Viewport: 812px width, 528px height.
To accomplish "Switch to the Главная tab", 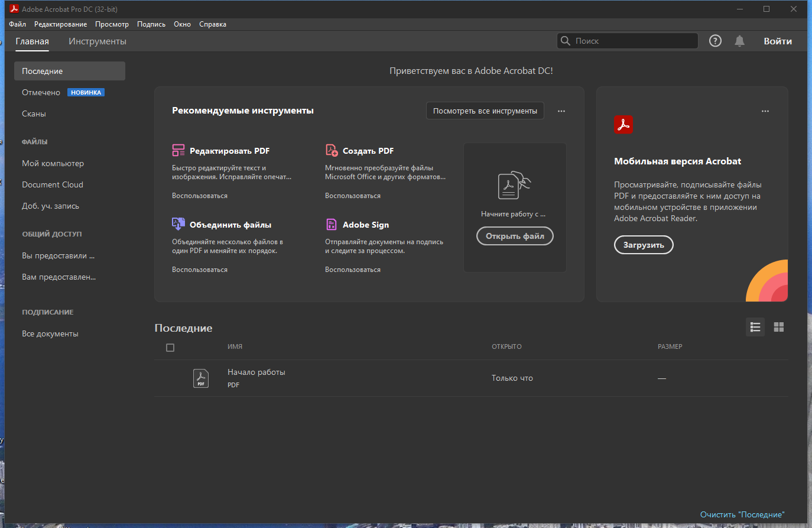I will coord(33,41).
